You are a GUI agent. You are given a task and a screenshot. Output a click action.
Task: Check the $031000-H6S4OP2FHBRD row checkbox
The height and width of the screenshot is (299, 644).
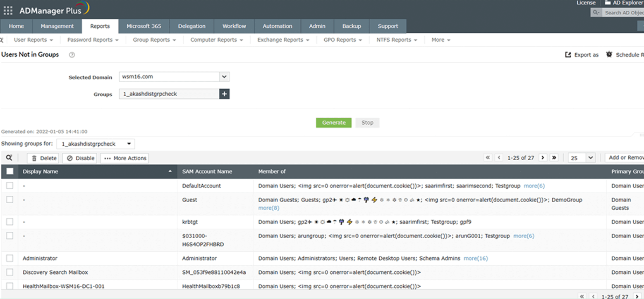pos(10,236)
